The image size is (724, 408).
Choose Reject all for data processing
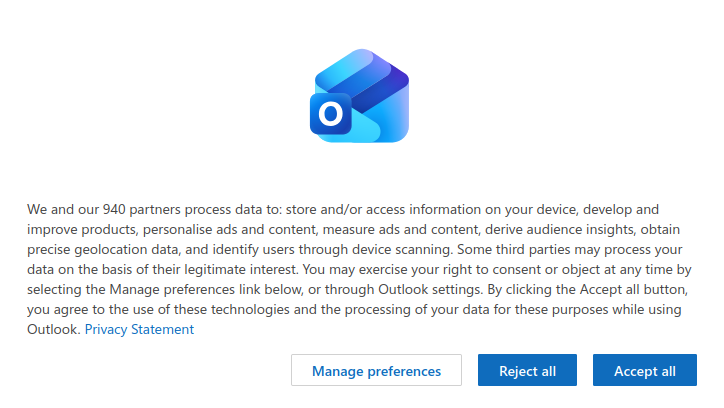pyautogui.click(x=527, y=371)
